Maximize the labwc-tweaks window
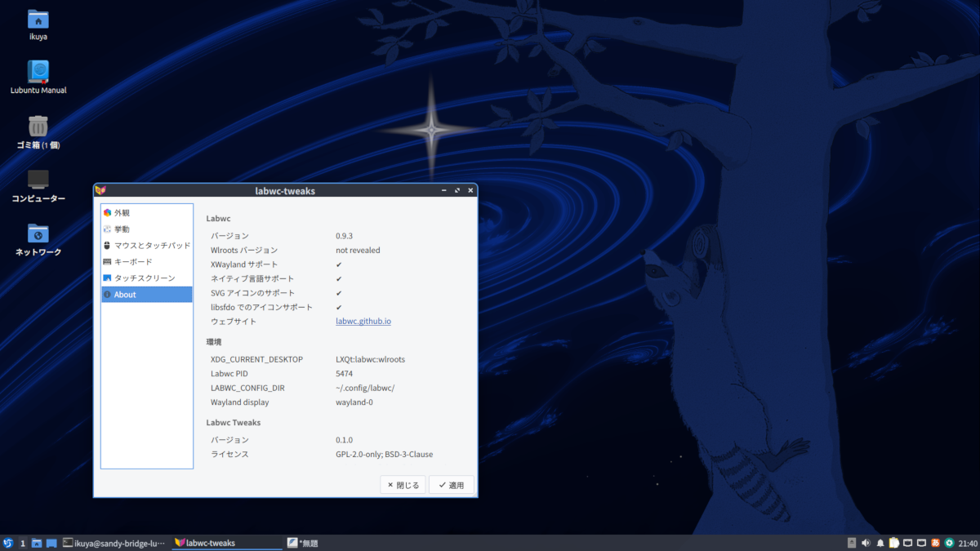The image size is (980, 551). click(457, 190)
